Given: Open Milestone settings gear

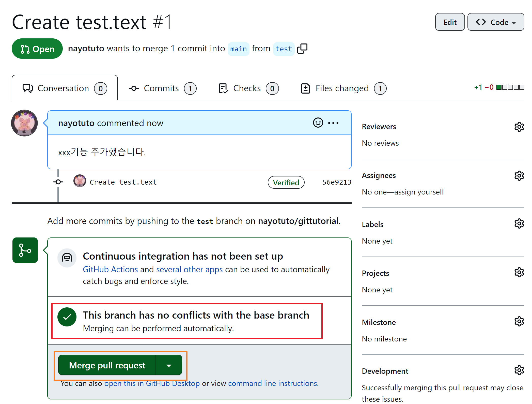Looking at the screenshot, I should [519, 321].
